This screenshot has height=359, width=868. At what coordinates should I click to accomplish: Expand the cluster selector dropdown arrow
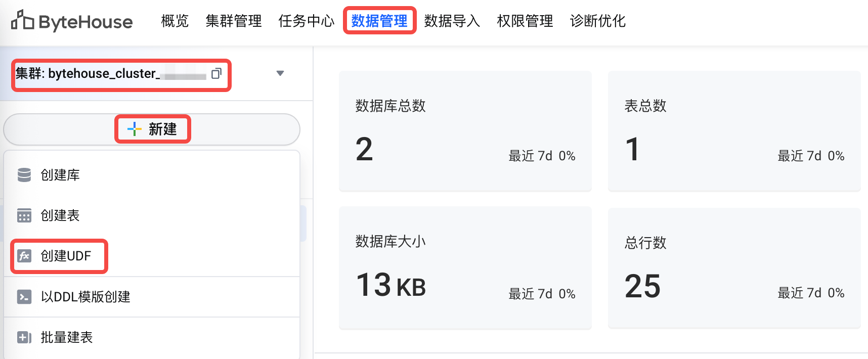pyautogui.click(x=280, y=73)
